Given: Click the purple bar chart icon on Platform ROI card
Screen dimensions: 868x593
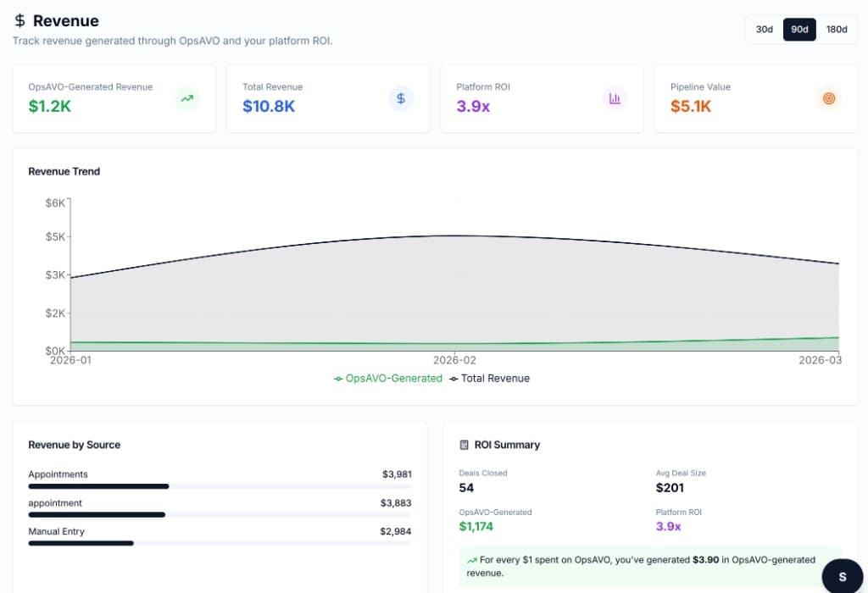Looking at the screenshot, I should 615,98.
